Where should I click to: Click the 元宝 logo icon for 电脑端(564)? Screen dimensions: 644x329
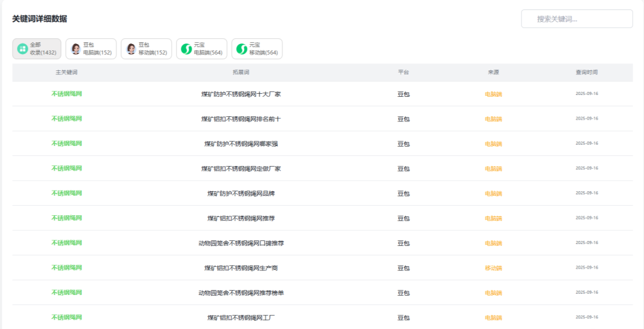(186, 48)
